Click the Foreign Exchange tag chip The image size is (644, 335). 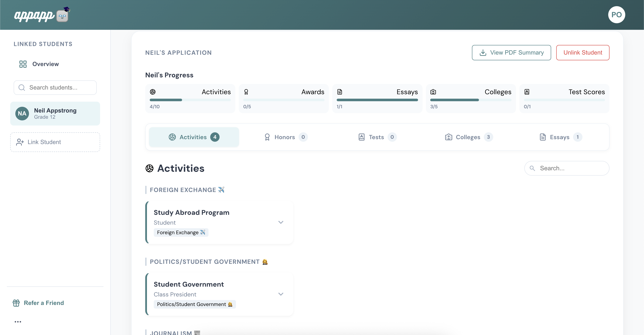[181, 232]
